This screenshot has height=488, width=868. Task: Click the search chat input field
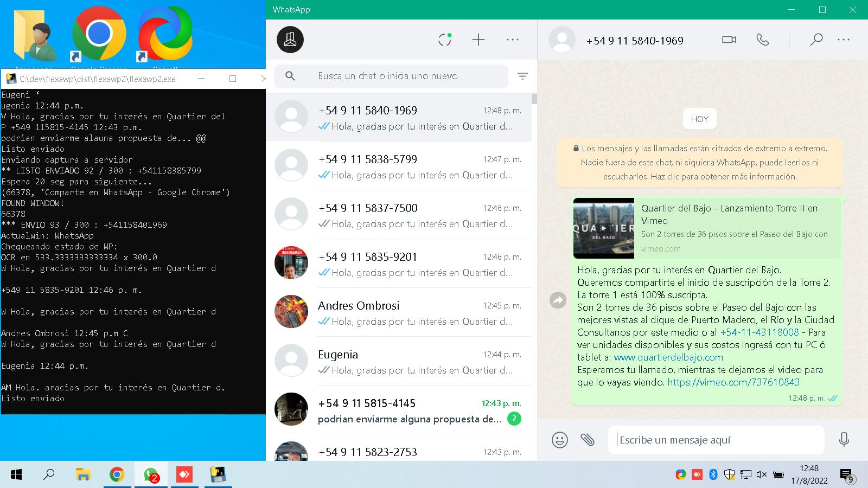391,76
